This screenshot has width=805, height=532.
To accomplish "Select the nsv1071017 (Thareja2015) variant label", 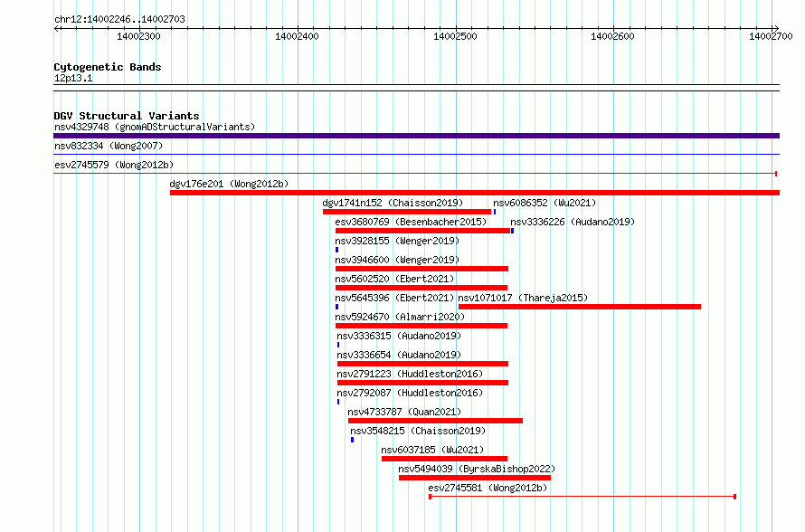I will (523, 298).
